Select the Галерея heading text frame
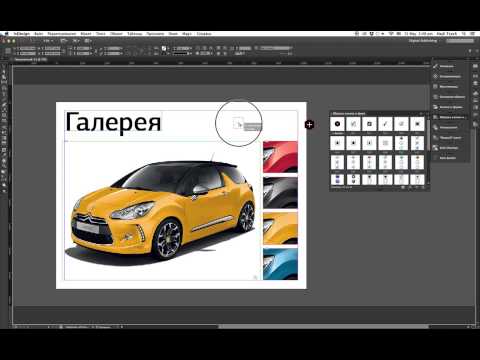This screenshot has width=480, height=360. [113, 122]
